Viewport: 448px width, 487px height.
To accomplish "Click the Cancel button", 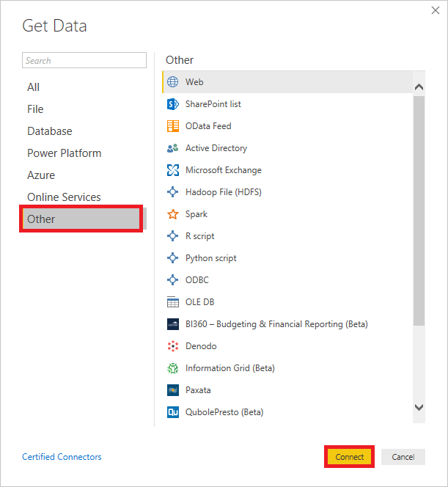I will (403, 457).
